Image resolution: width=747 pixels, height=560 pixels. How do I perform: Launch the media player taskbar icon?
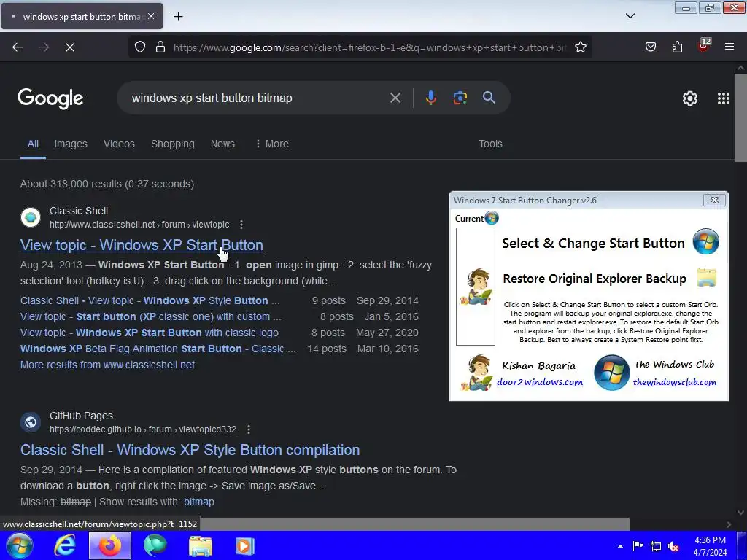click(x=245, y=546)
